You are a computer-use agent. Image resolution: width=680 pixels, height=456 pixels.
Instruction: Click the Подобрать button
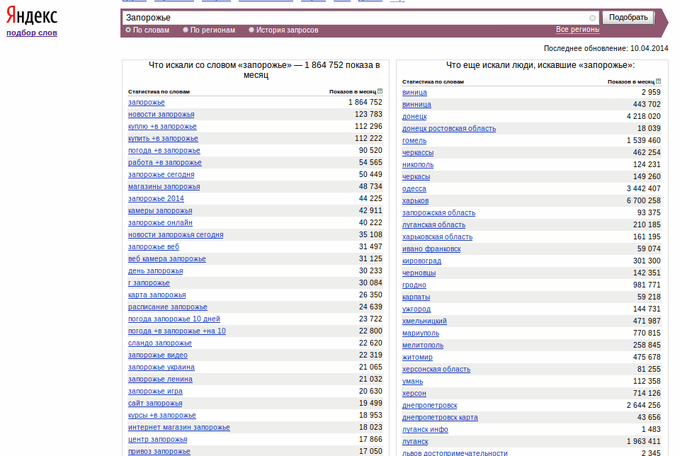pos(628,17)
